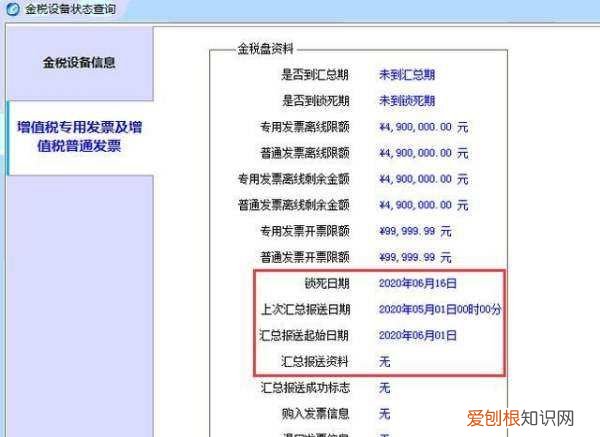Click the 锁死日期 label

(327, 283)
